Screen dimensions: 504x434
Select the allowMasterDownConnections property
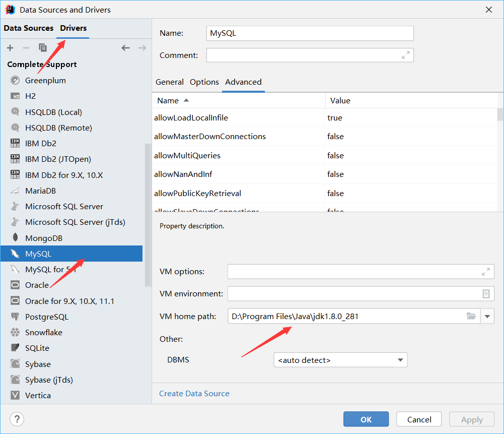[325, 137]
